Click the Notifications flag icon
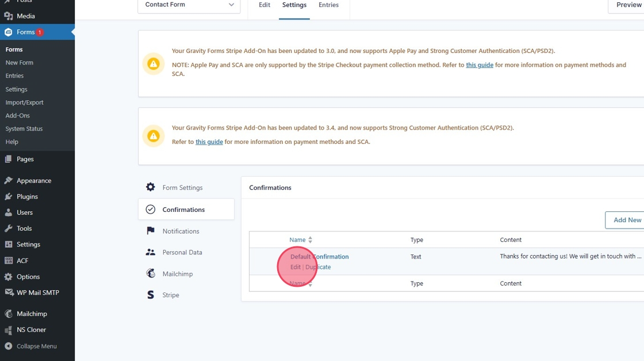This screenshot has width=644, height=361. point(151,231)
